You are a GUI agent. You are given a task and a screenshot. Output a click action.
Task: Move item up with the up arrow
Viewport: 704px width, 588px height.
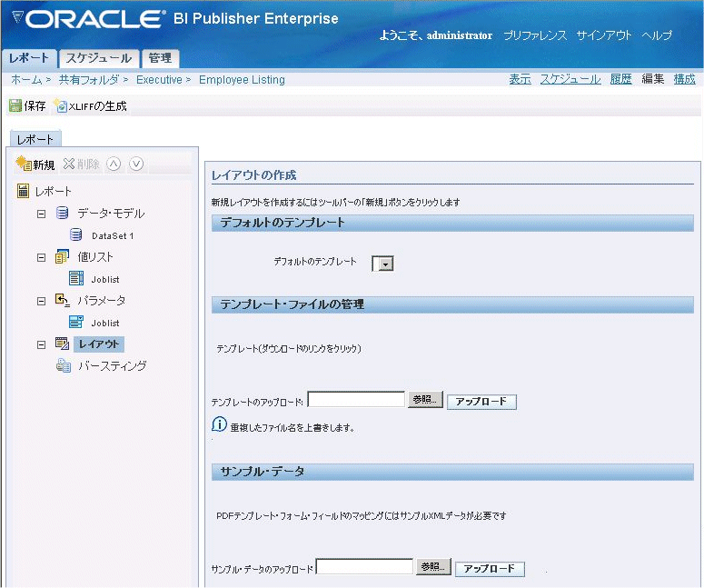pos(114,164)
